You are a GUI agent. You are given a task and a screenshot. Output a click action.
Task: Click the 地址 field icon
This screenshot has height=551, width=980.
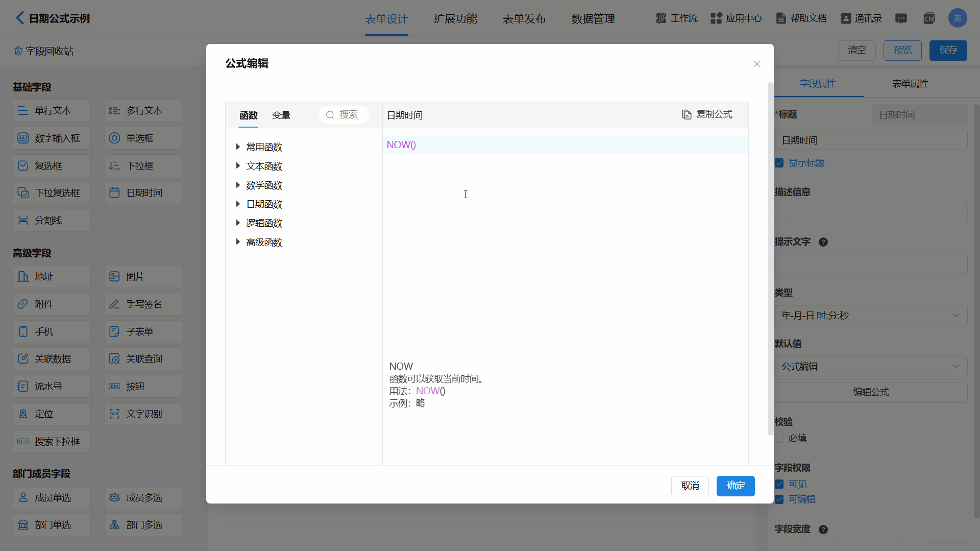pyautogui.click(x=23, y=276)
